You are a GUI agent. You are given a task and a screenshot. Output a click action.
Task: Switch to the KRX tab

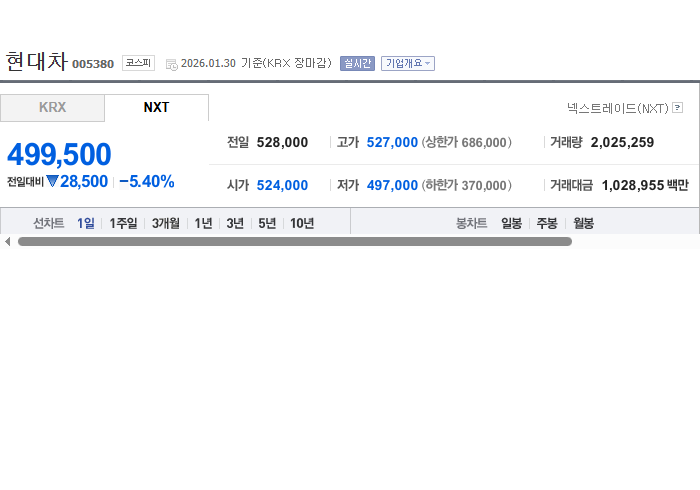[x=52, y=108]
